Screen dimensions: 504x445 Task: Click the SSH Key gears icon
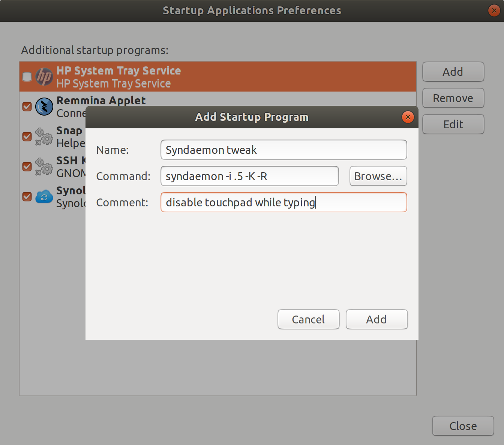point(44,167)
